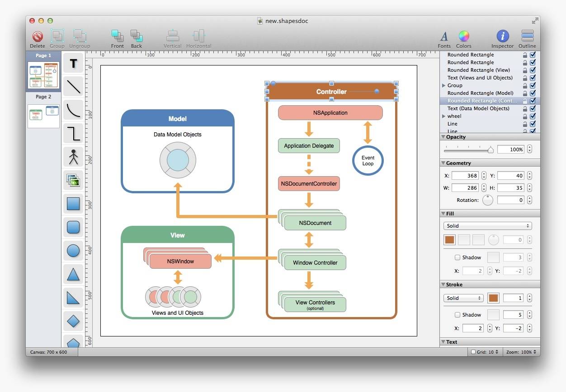Click the Event Loop circle

tap(368, 161)
